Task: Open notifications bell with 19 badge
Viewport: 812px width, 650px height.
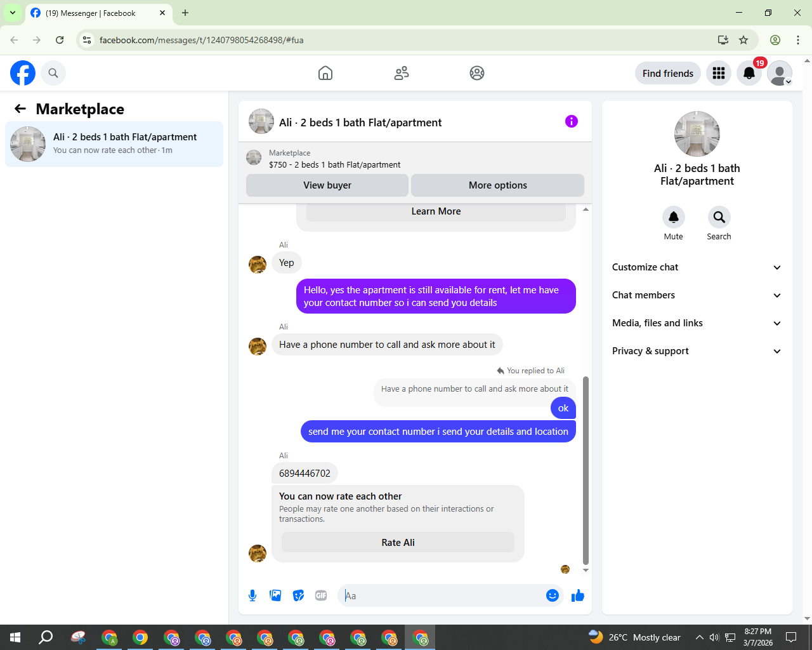Action: point(749,73)
